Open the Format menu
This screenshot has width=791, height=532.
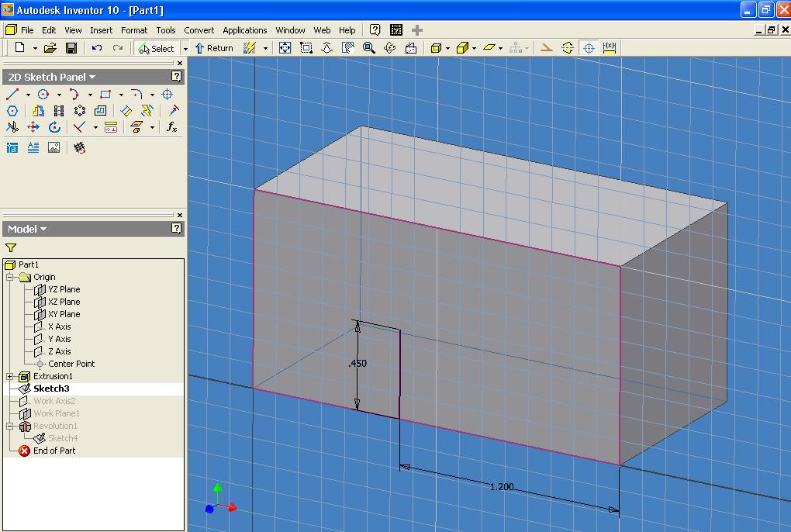(134, 30)
